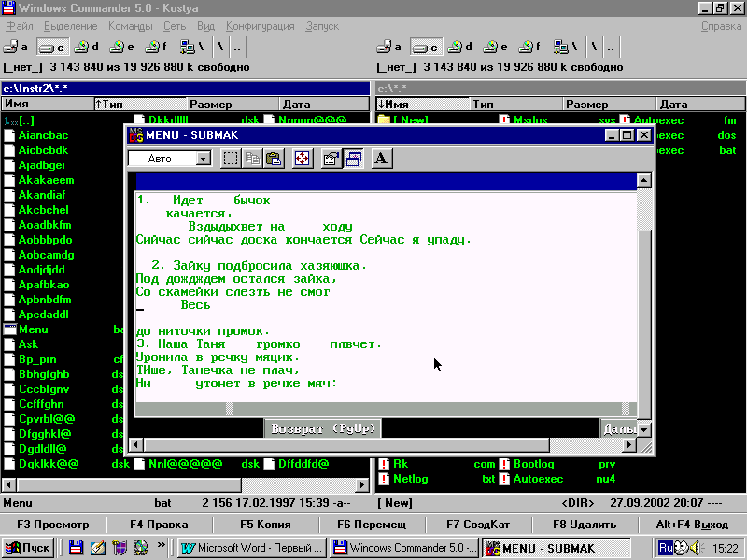Switch to Windows Commander taskbar button

pos(405,548)
